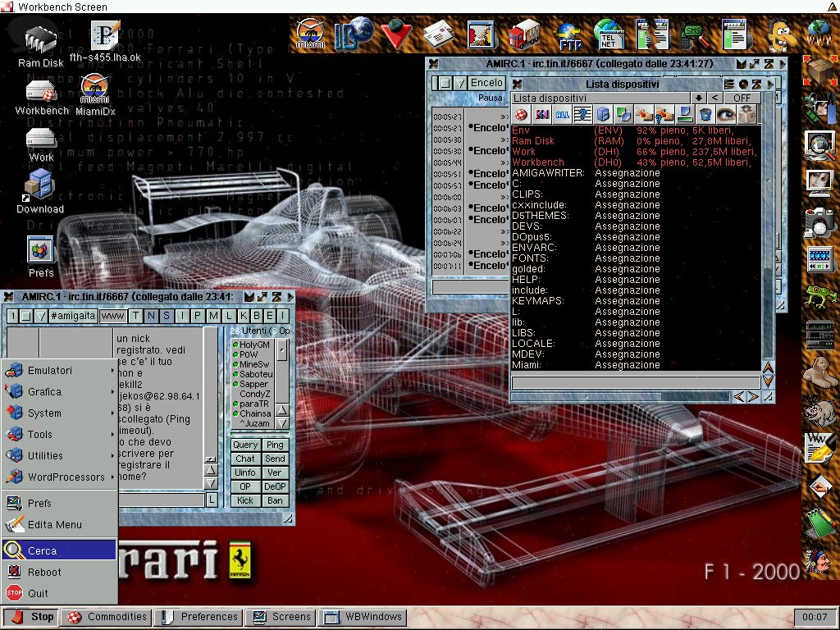Select Cerca in the start menu

(59, 550)
